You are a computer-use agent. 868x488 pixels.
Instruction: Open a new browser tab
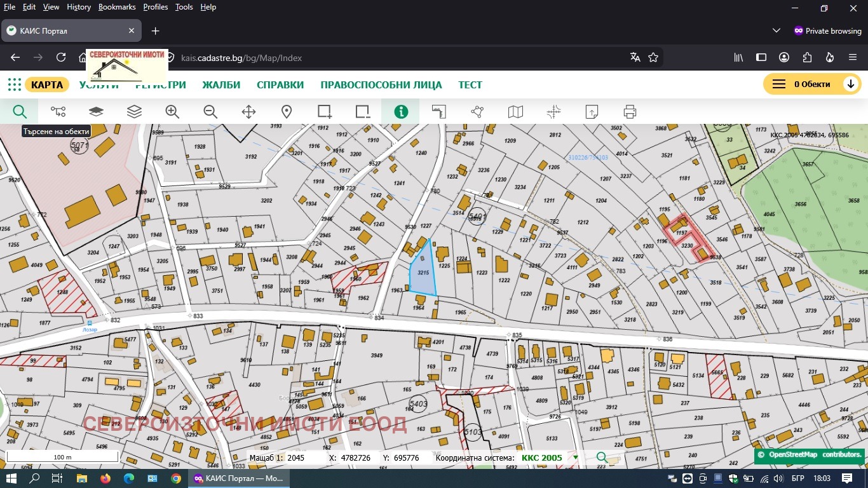155,30
